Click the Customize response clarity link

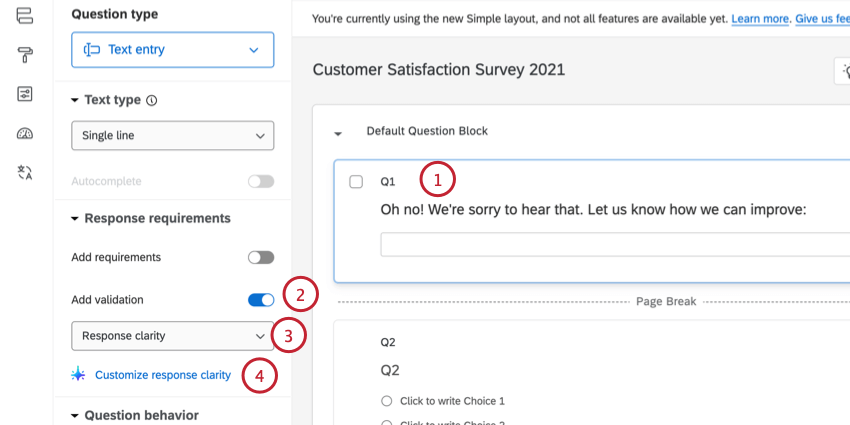(163, 375)
